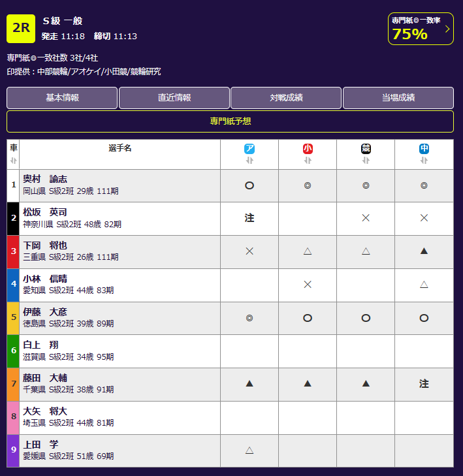463x476 pixels.
Task: Switch to the 基本情報 tab
Action: (x=62, y=98)
